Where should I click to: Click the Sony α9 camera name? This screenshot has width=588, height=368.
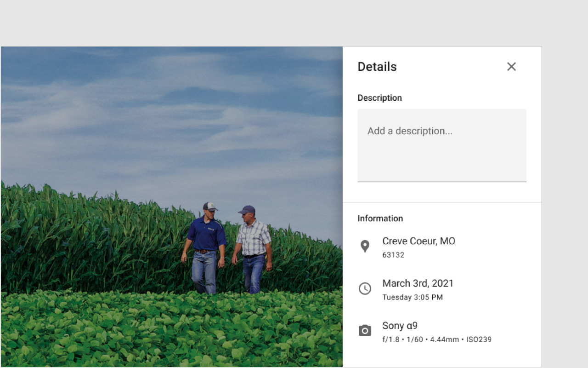pyautogui.click(x=400, y=326)
